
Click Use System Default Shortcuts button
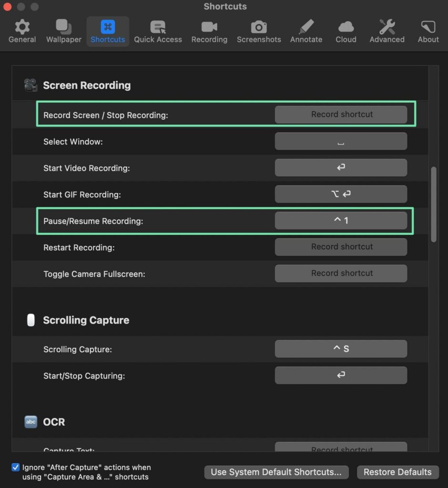tap(276, 472)
